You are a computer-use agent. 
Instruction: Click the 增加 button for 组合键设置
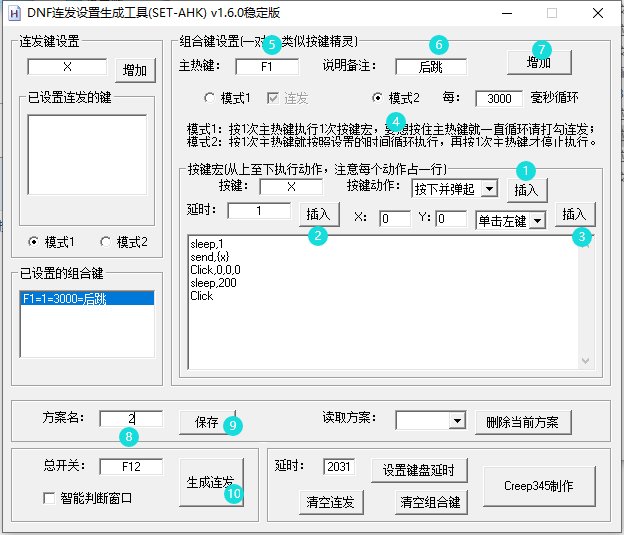(x=539, y=62)
